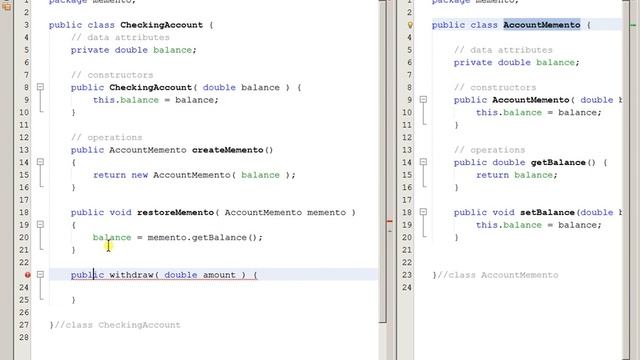
Task: Click the CheckingAccount constructor name on line 8
Action: 150,87
